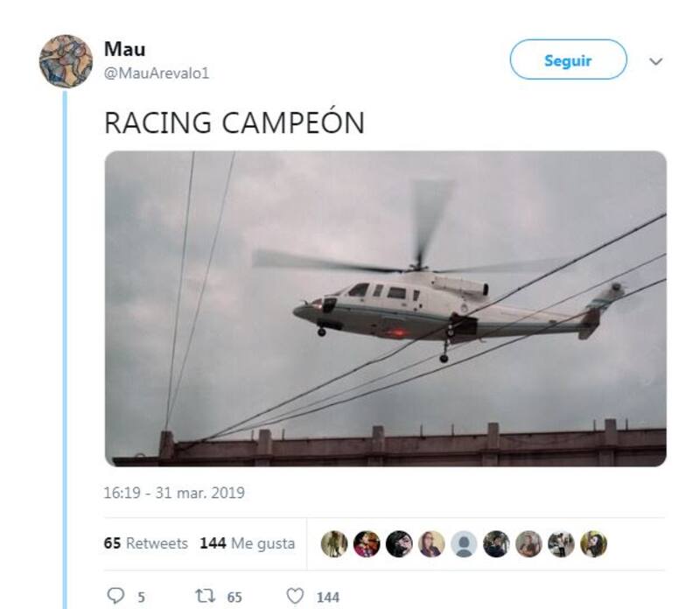
Task: View the gray default-silhouette avatar
Action: point(464,544)
